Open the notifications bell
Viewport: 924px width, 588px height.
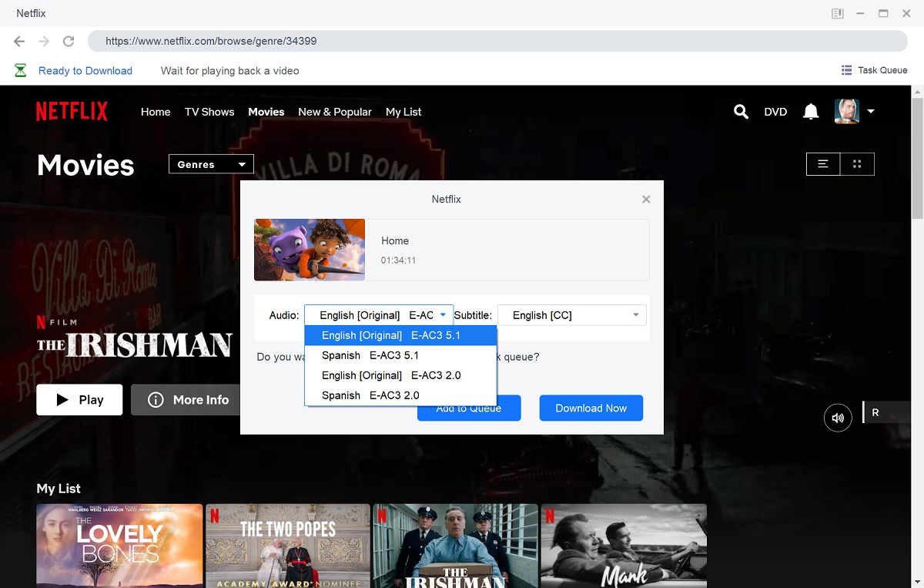810,111
